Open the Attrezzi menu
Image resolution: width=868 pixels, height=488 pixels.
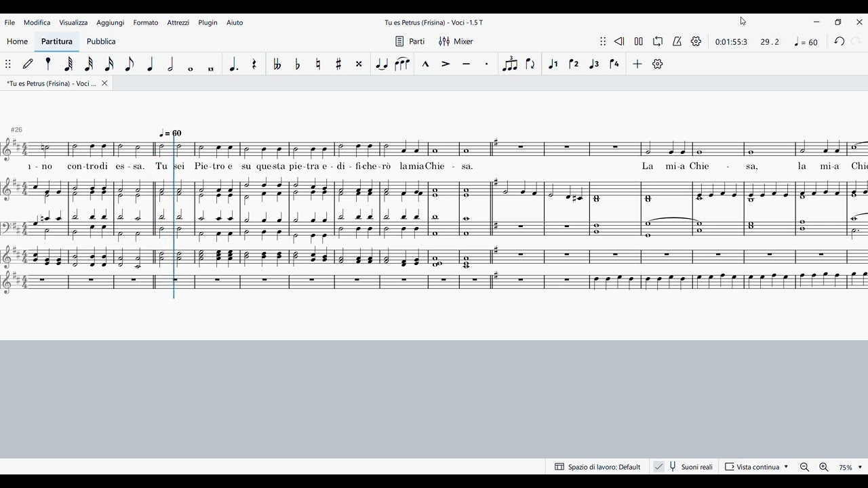click(178, 22)
